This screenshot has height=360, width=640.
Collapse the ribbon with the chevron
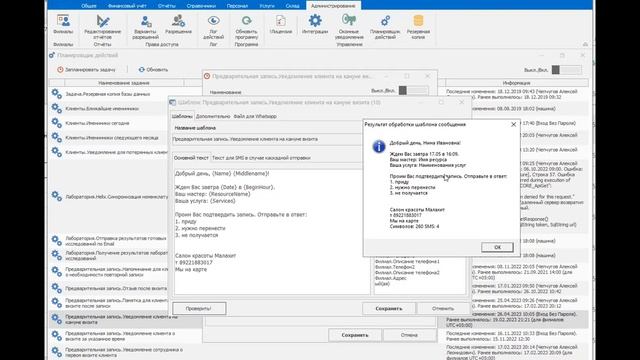585,44
